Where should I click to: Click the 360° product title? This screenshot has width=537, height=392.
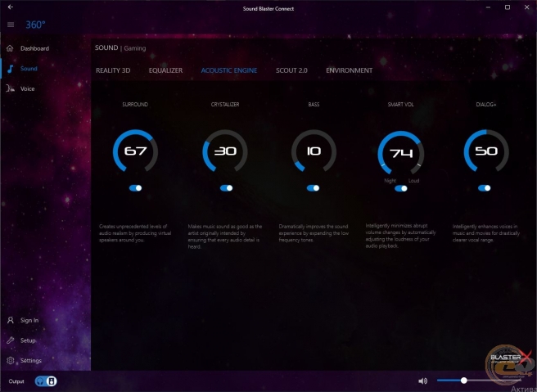pos(35,25)
